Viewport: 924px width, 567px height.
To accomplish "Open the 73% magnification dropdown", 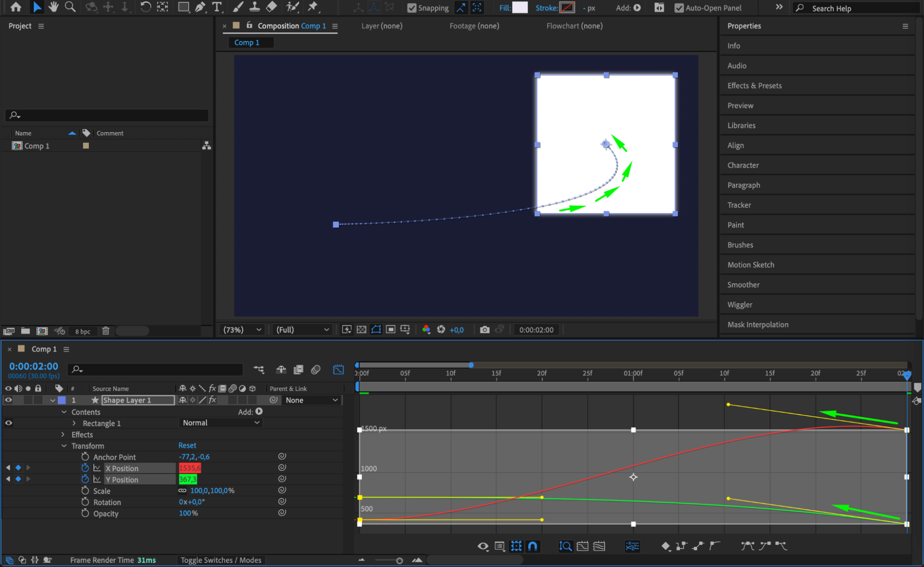I will pos(242,330).
